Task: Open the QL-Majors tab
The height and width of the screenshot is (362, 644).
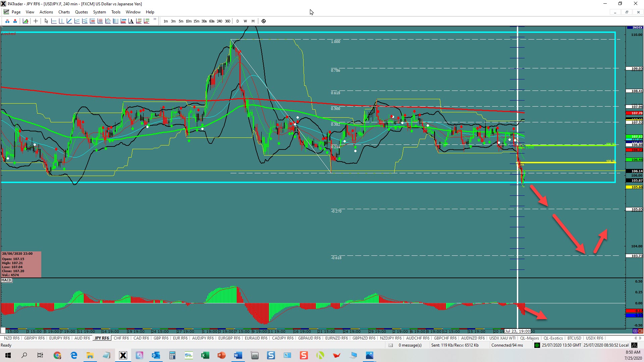Action: (x=529, y=338)
